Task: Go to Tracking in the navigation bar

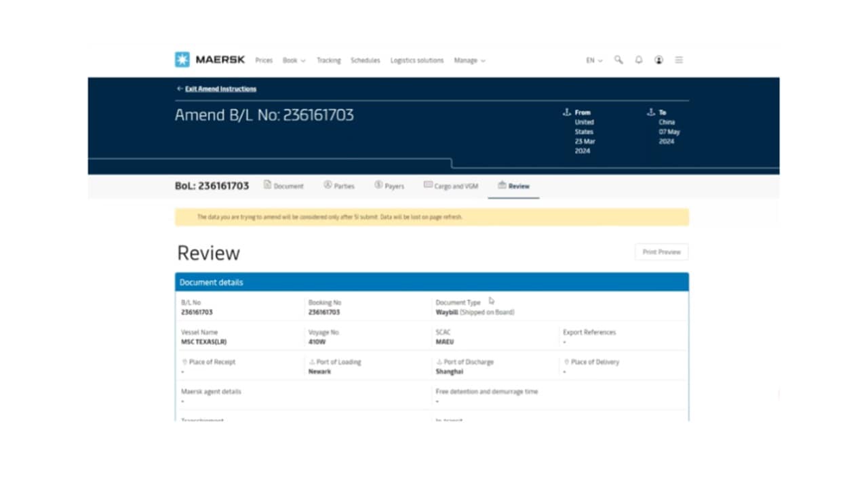Action: pyautogui.click(x=329, y=60)
